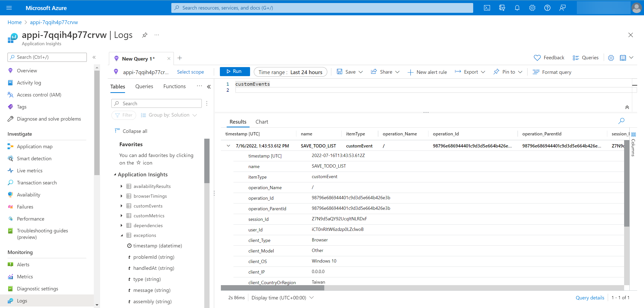Collapse the SAVE_TODO_LIST result row
The height and width of the screenshot is (308, 644).
pyautogui.click(x=228, y=146)
